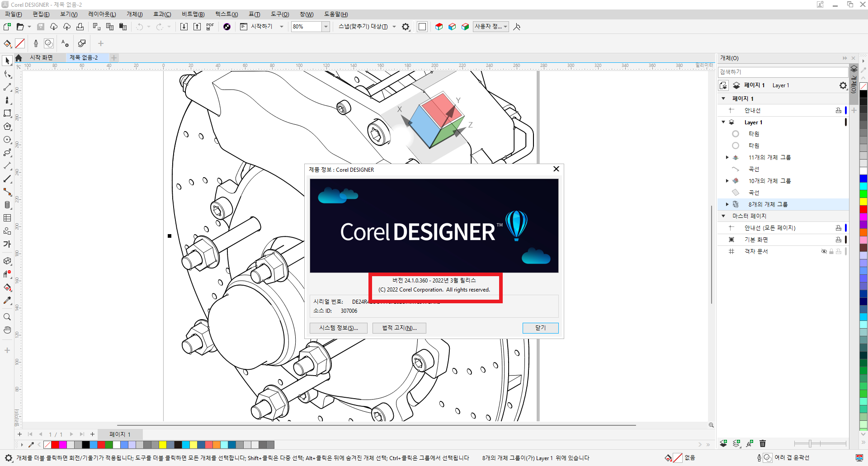Click the Save disk icon
Viewport: 868px width, 466px height.
tap(41, 27)
